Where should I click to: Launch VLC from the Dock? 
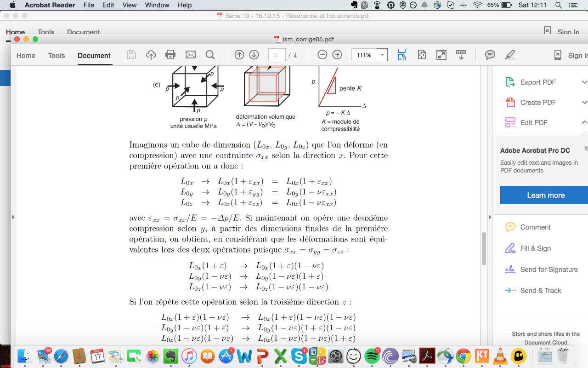point(500,356)
